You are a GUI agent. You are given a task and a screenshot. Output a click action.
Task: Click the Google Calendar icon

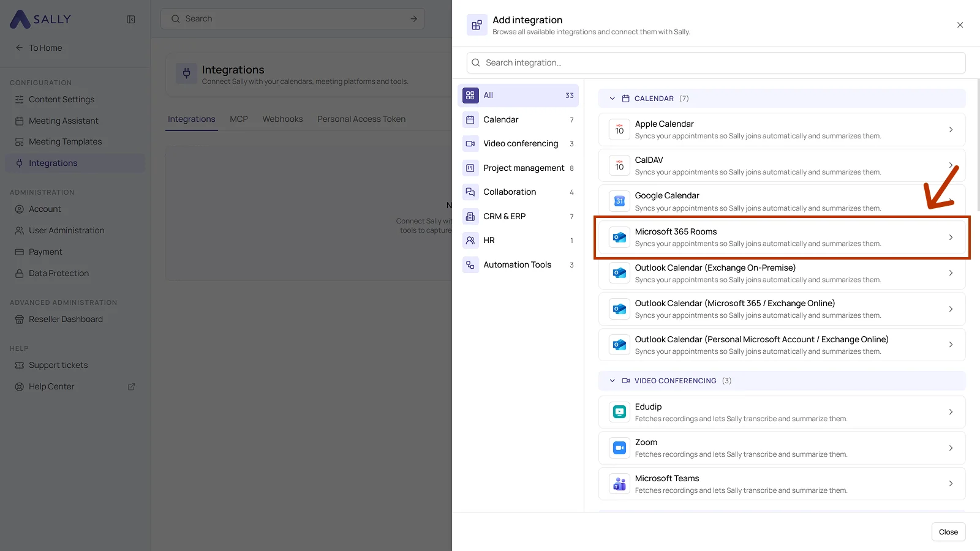(619, 201)
